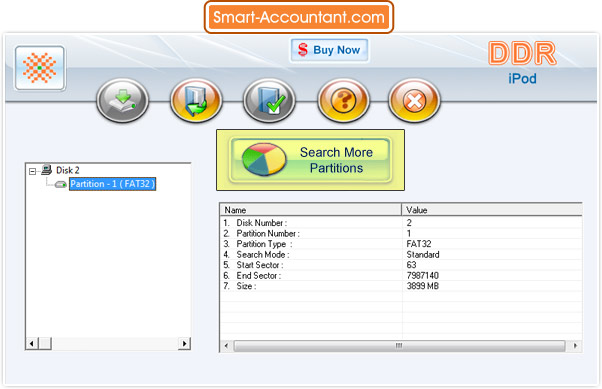This screenshot has height=389, width=602.
Task: Click the End Sector row
Action: pyautogui.click(x=401, y=276)
